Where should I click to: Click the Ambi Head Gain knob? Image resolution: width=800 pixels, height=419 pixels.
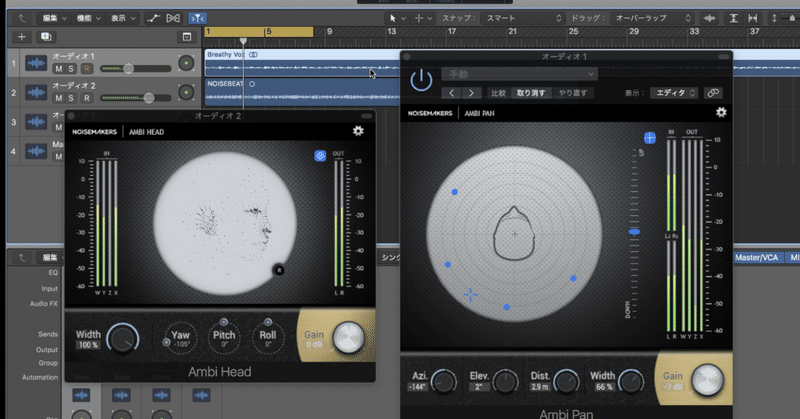348,337
